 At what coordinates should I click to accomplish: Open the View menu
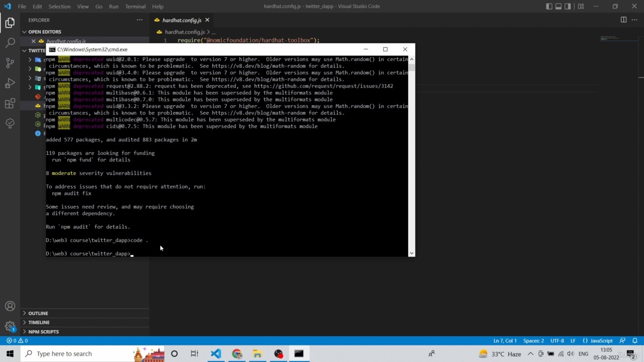click(83, 7)
